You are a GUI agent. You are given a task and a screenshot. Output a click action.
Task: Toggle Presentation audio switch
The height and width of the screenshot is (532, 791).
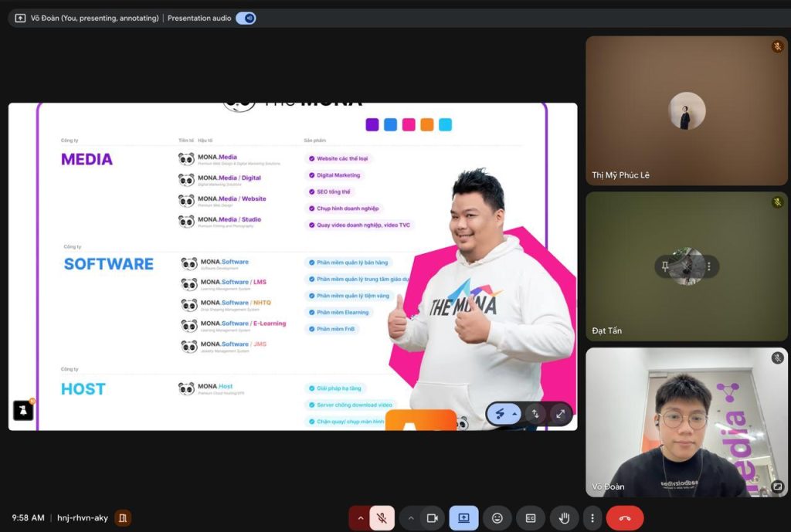coord(246,19)
